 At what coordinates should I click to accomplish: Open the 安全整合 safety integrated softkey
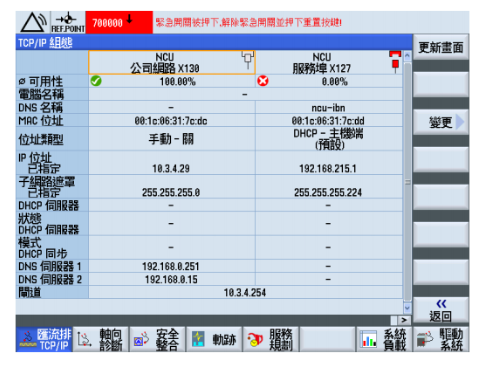pos(157,339)
